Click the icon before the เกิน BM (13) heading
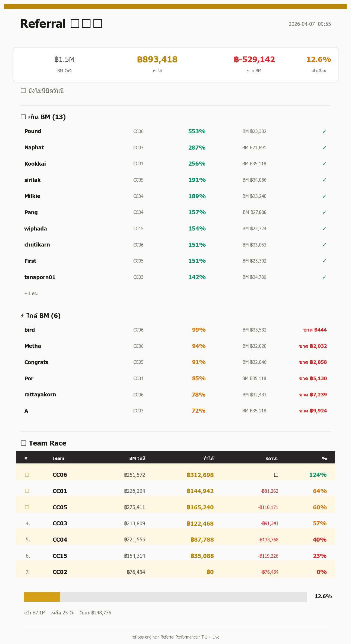The height and width of the screenshot is (644, 351). 23,117
